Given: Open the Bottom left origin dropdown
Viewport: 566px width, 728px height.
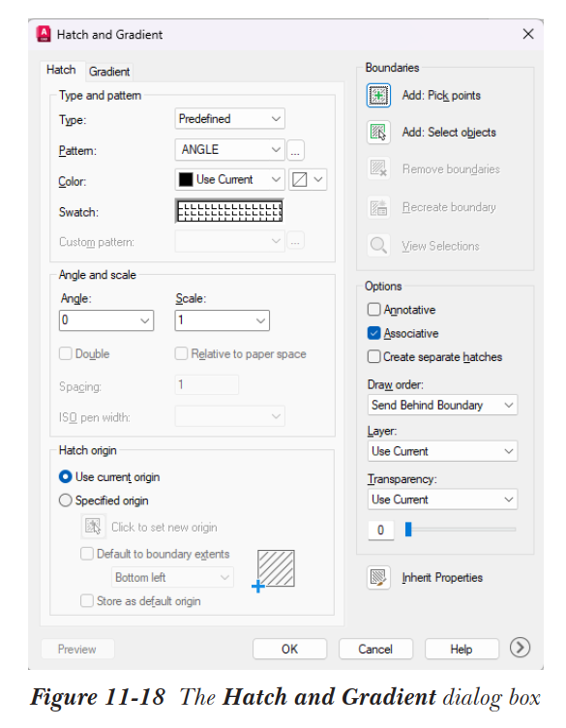Looking at the screenshot, I should click(172, 578).
